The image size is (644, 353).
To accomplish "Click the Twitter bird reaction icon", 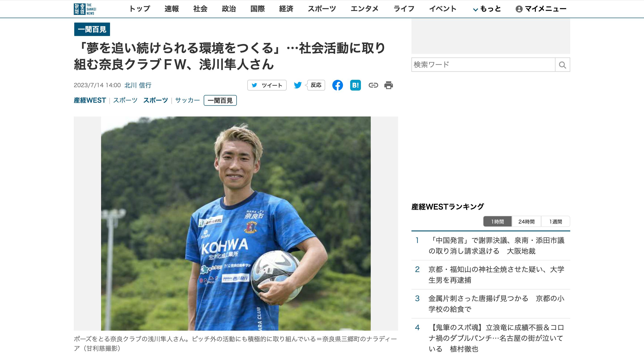I will click(x=297, y=85).
